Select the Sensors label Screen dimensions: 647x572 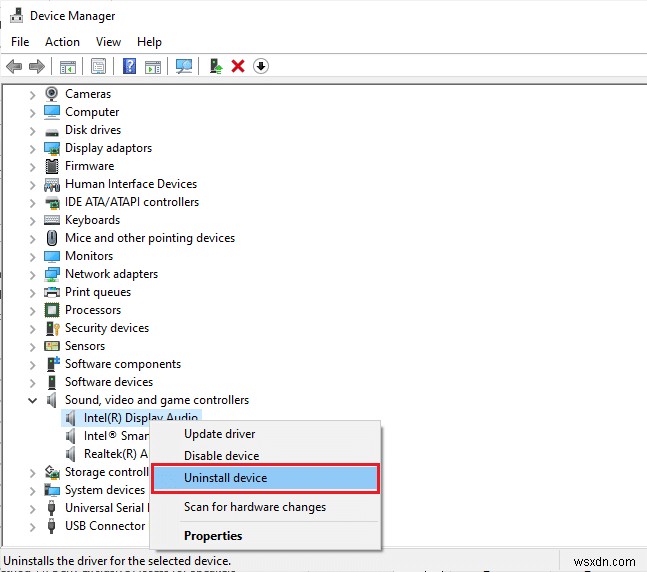(85, 346)
